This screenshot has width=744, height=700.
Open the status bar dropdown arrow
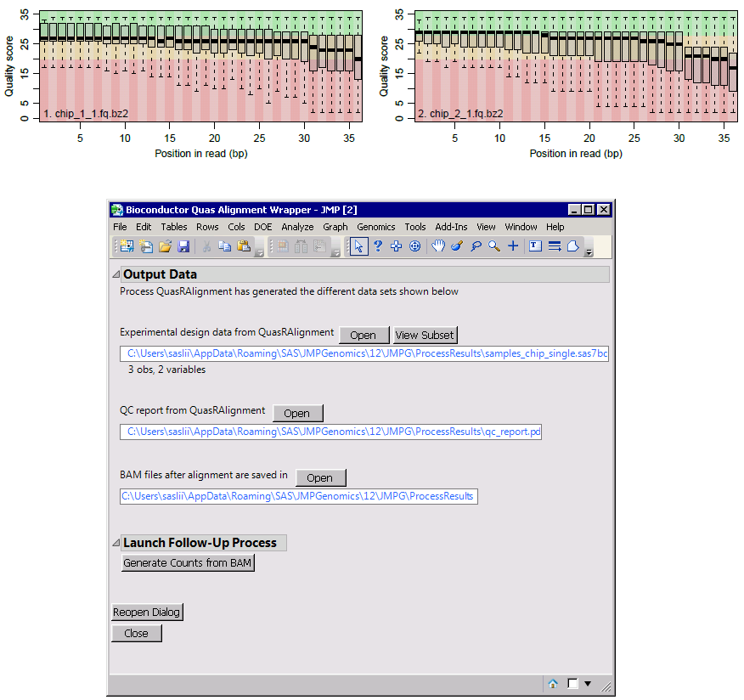pos(588,684)
